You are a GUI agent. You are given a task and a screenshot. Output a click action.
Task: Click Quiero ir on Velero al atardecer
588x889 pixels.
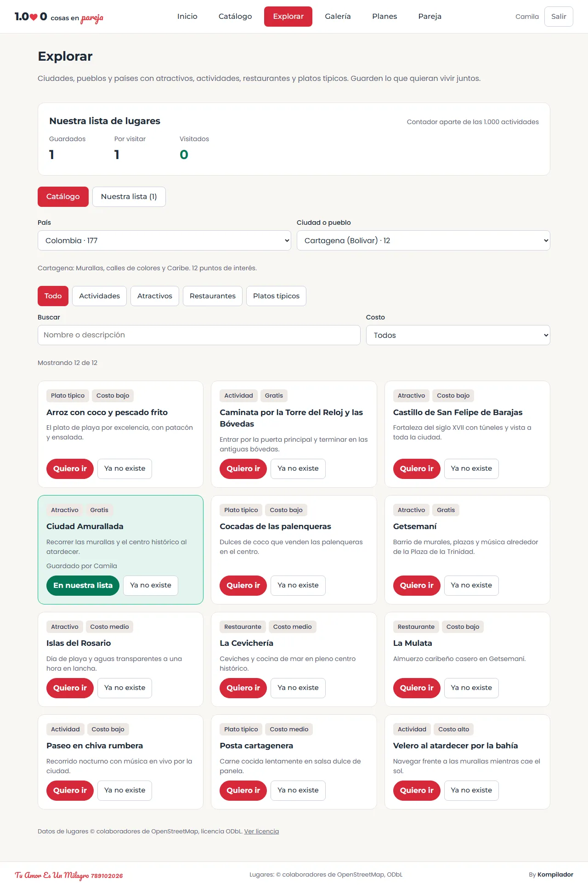point(417,791)
